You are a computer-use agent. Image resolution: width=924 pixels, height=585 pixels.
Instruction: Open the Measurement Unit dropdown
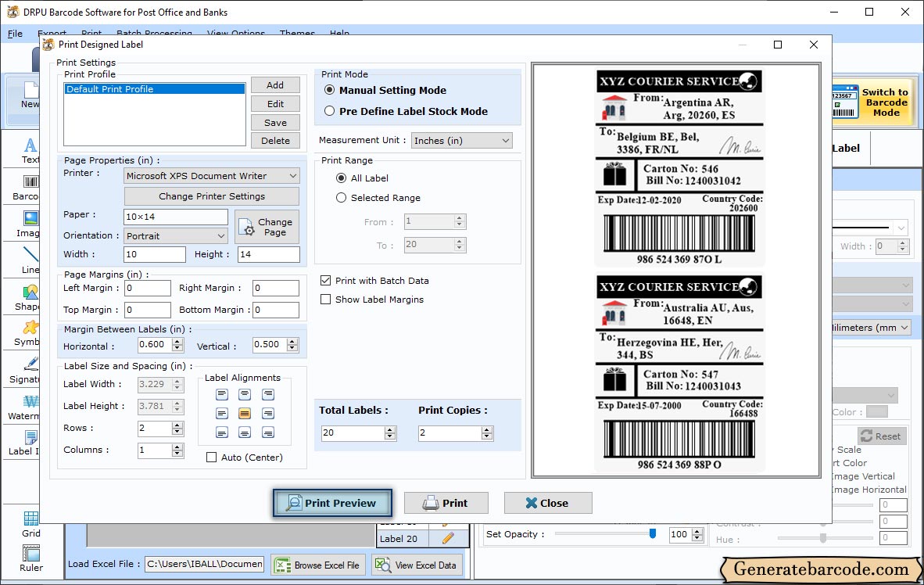[461, 140]
